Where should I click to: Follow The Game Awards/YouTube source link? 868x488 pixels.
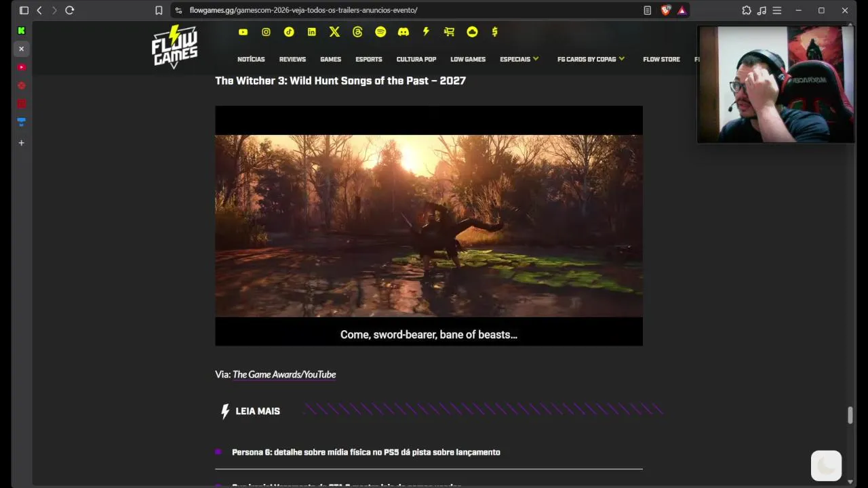[284, 374]
